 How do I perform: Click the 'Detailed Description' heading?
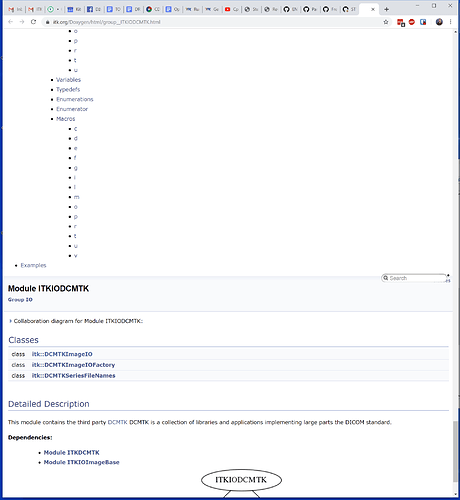click(x=49, y=404)
